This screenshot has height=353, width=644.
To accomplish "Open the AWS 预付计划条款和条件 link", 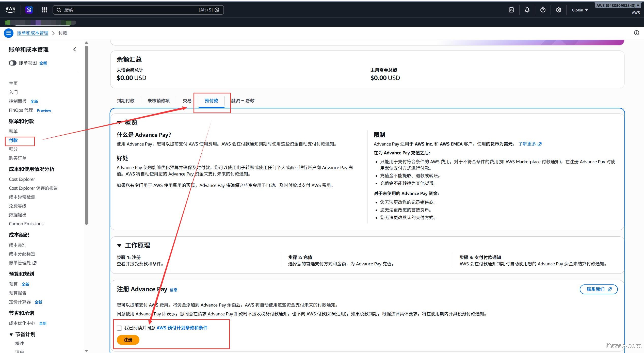I will (x=182, y=328).
